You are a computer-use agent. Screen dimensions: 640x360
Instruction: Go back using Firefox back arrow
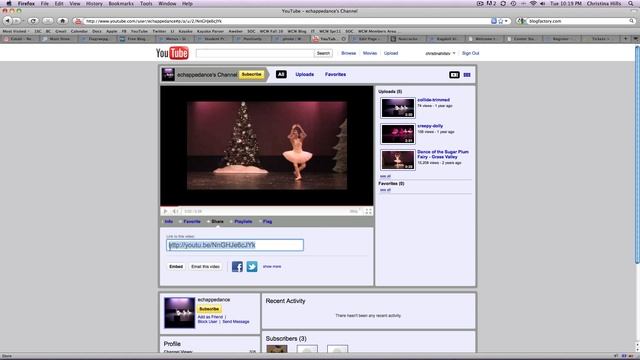(7, 21)
